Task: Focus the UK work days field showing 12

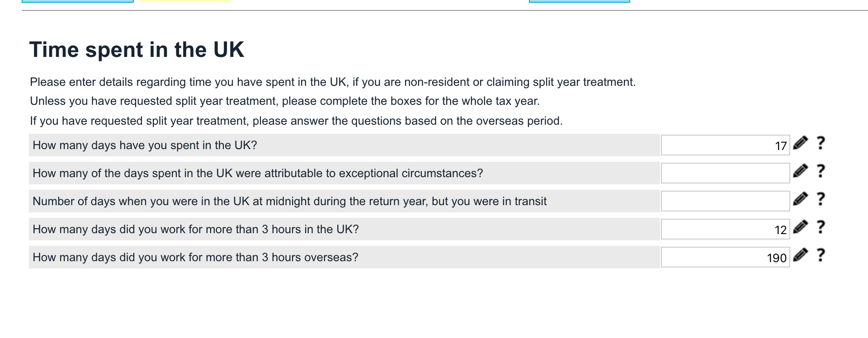Action: [x=725, y=230]
